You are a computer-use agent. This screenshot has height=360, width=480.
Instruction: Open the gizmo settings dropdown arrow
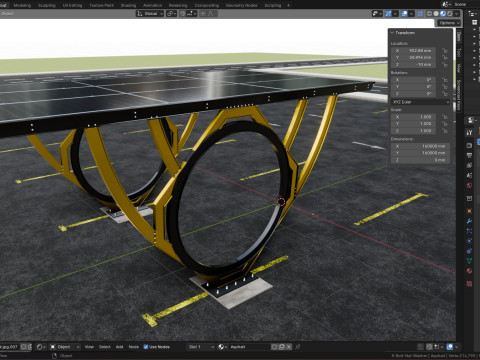coord(395,13)
